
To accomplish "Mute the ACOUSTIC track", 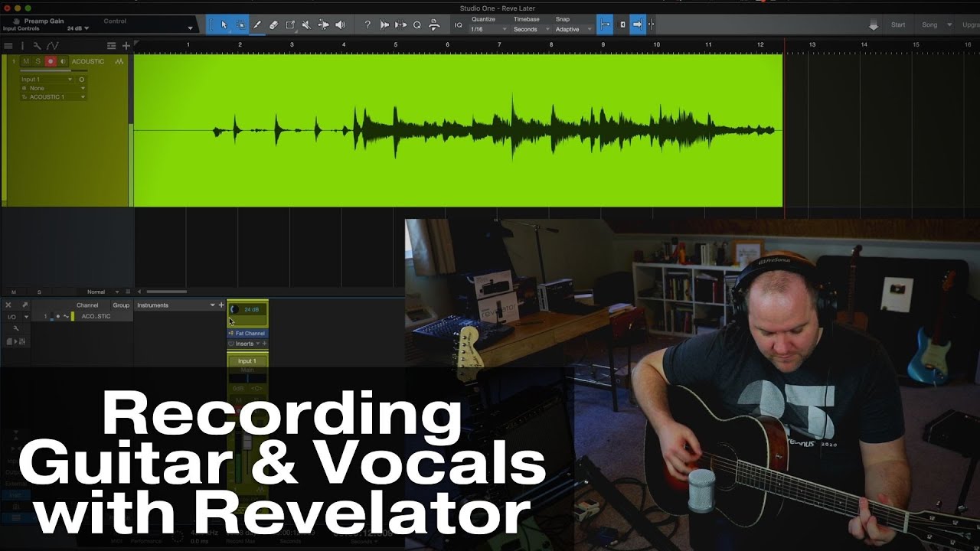I will click(26, 61).
